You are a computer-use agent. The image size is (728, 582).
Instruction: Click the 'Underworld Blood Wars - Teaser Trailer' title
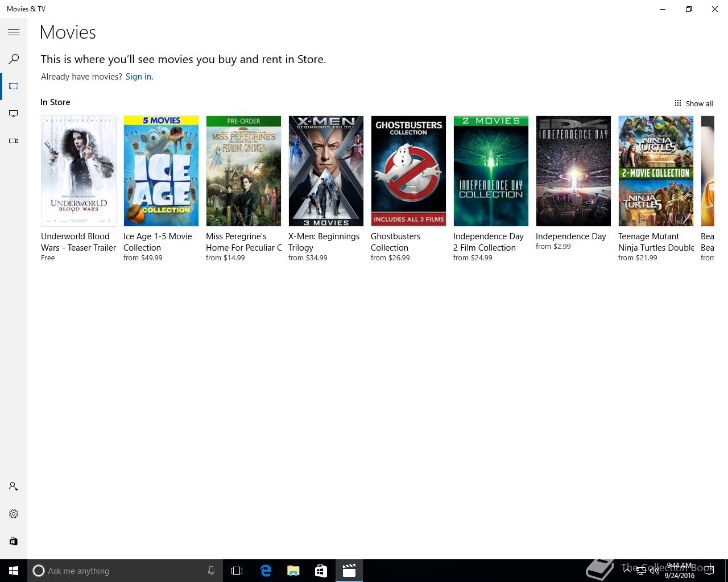coord(78,242)
